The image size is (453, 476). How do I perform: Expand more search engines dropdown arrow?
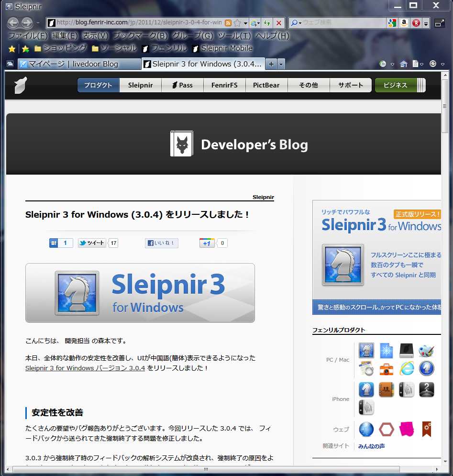coord(426,23)
